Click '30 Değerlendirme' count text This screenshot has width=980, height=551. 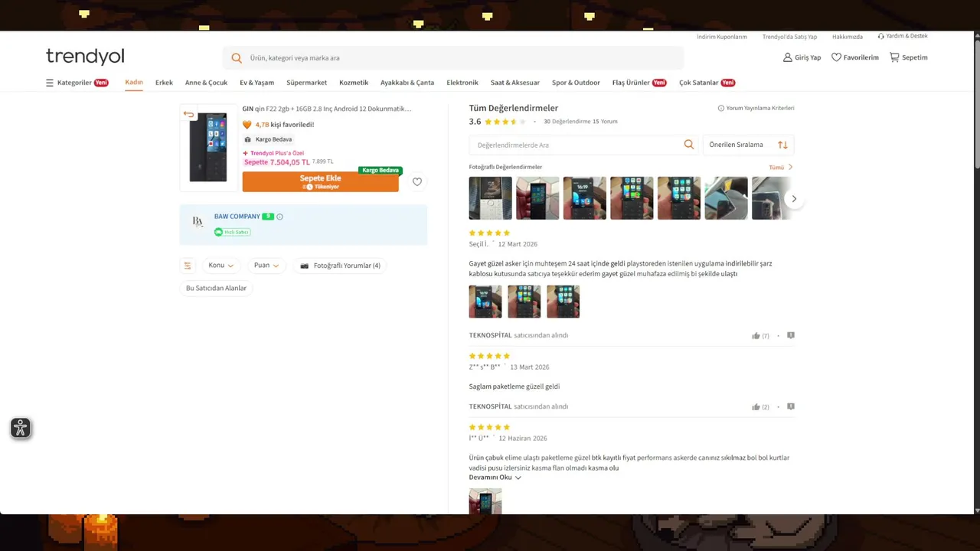click(x=567, y=122)
